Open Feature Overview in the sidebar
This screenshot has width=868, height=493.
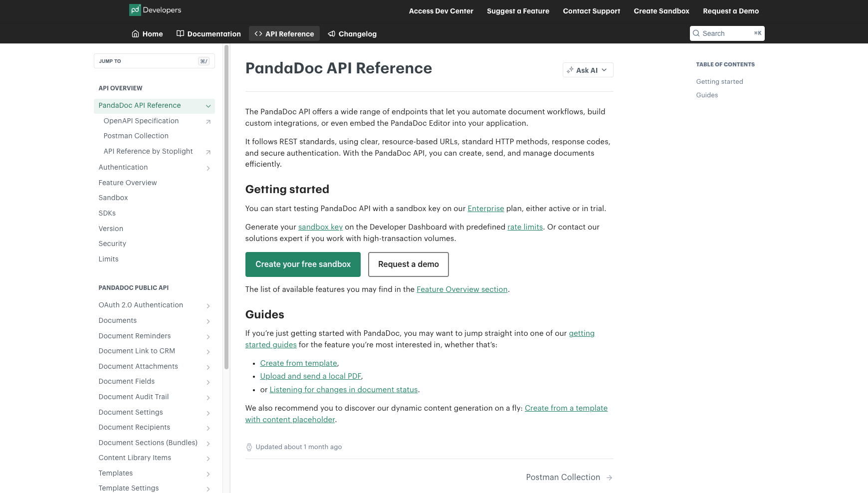(x=127, y=183)
